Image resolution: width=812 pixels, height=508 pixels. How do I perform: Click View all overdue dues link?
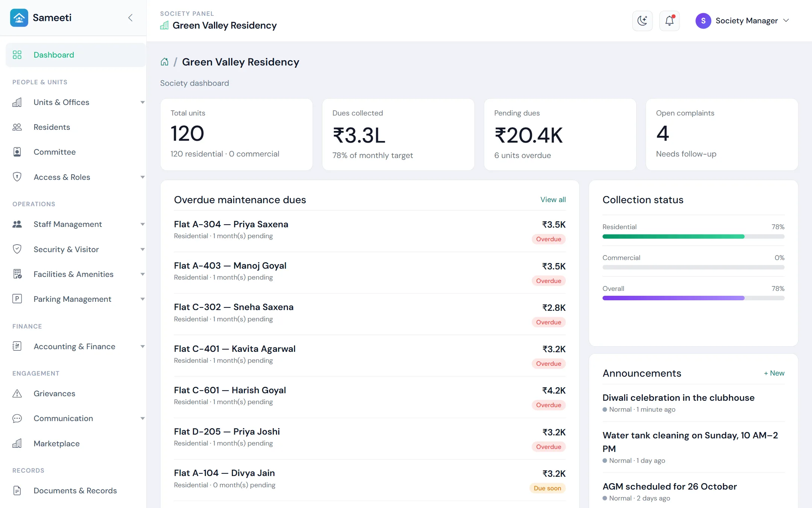(x=553, y=200)
